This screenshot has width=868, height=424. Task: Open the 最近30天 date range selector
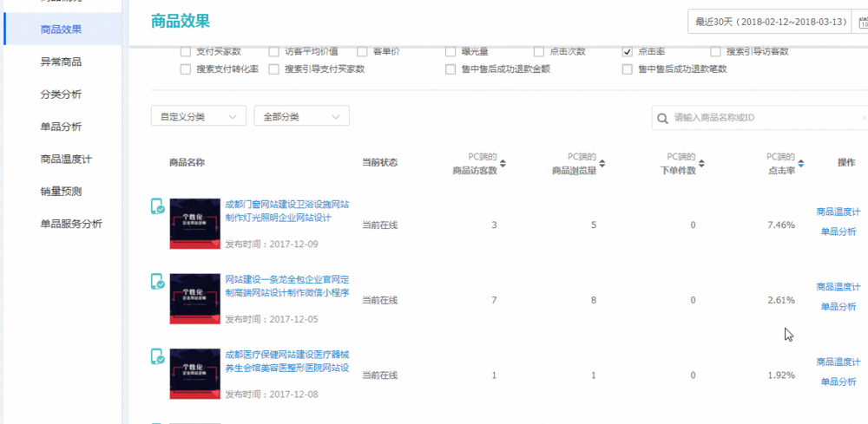pos(773,23)
